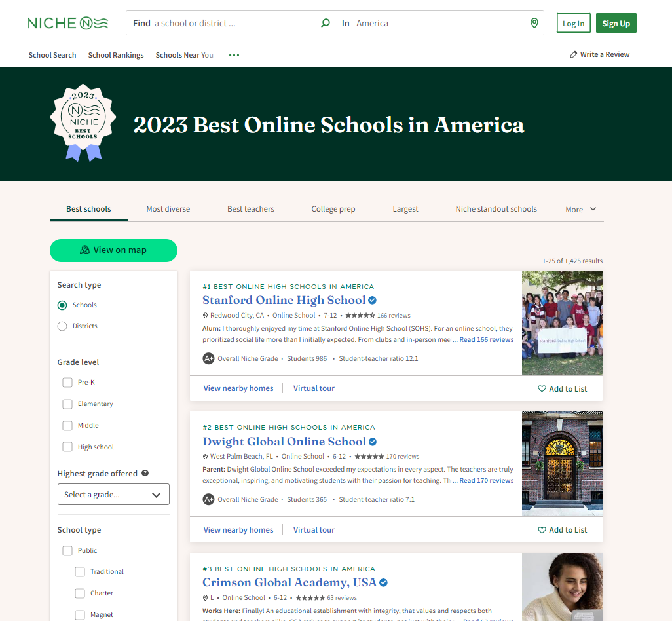
Task: Click verified badge beside Crimson Global Academy
Action: [x=384, y=582]
